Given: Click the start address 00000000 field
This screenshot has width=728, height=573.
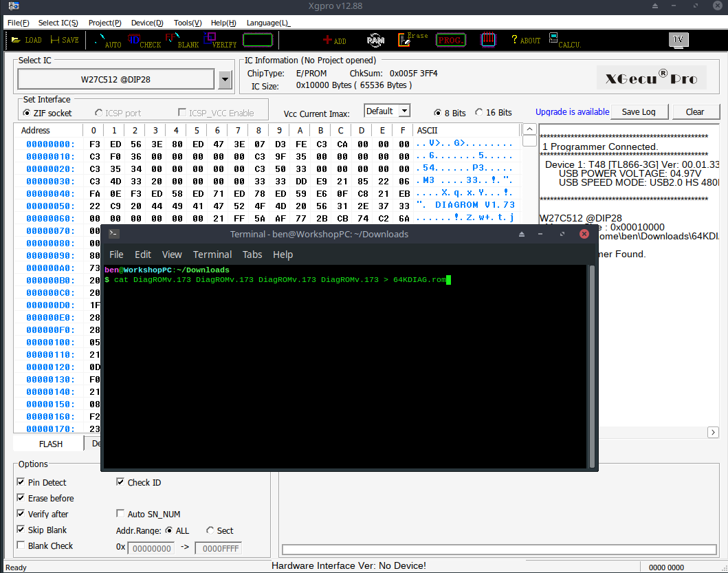Looking at the screenshot, I should 151,548.
